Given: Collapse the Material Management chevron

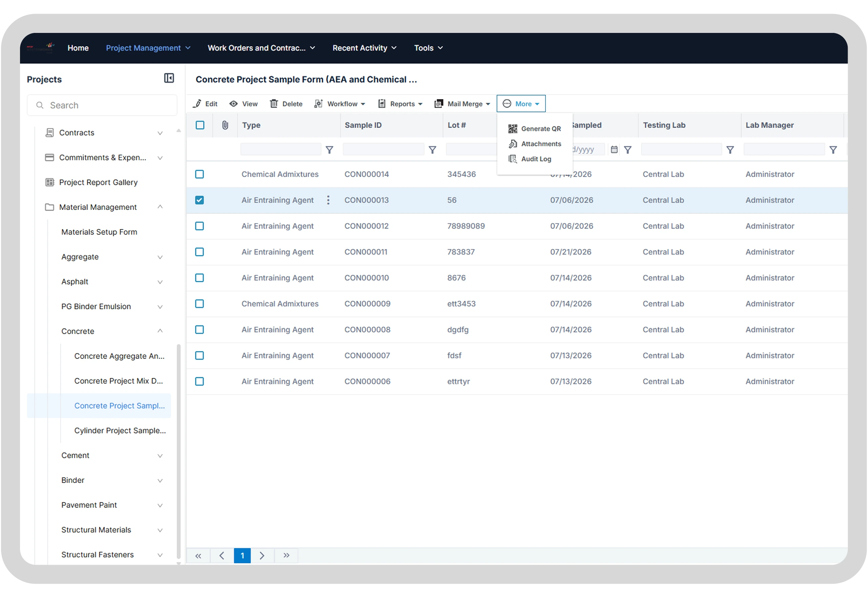Looking at the screenshot, I should tap(160, 207).
